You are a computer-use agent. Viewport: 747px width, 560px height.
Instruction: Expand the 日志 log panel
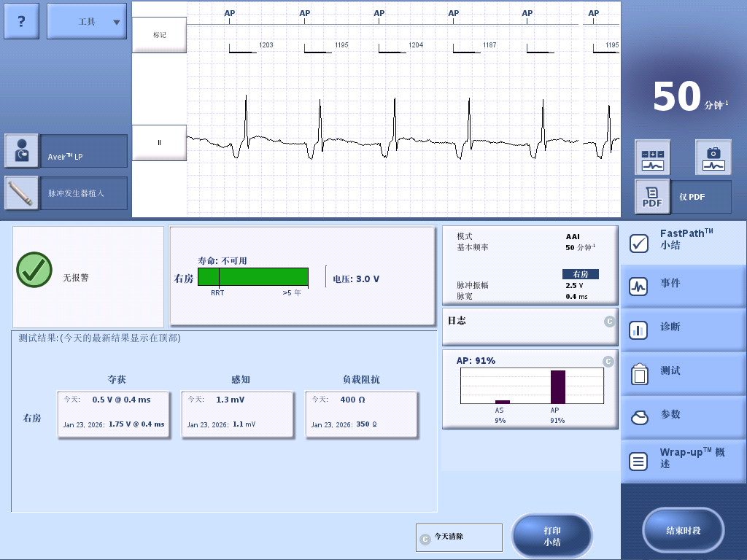pyautogui.click(x=609, y=321)
